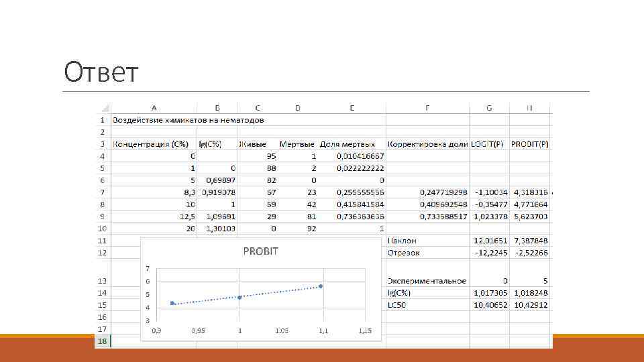Image resolution: width=644 pixels, height=362 pixels.
Task: Click cell with value 0,415841584
Action: pos(352,204)
